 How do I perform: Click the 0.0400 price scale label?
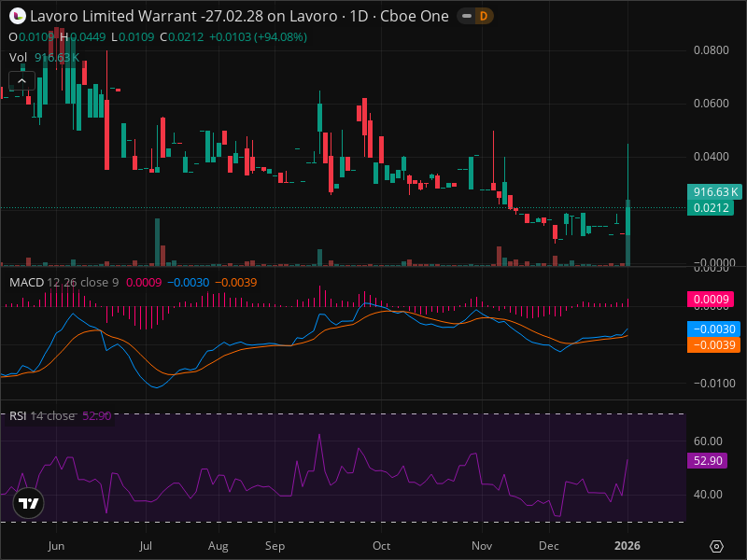(x=711, y=157)
